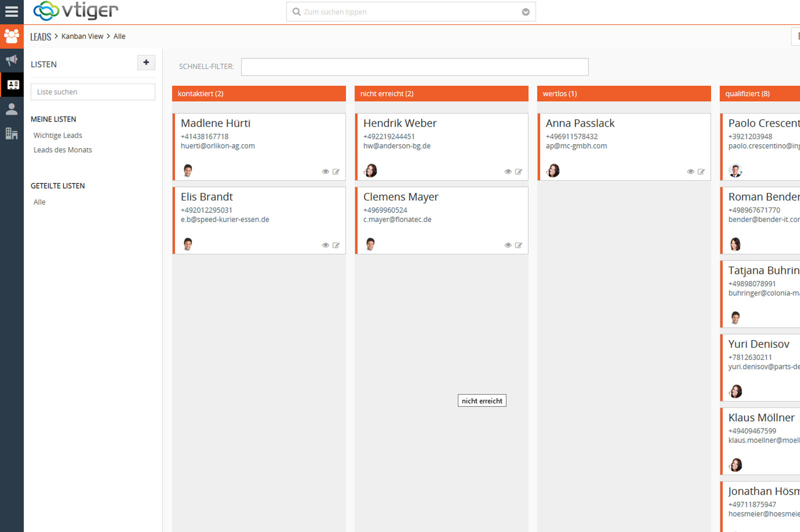Open the Wichtige Leads list
The width and height of the screenshot is (800, 532).
coord(57,135)
